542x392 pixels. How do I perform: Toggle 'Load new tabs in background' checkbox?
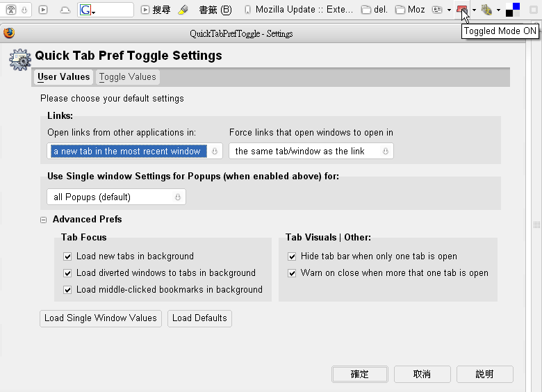tap(68, 256)
